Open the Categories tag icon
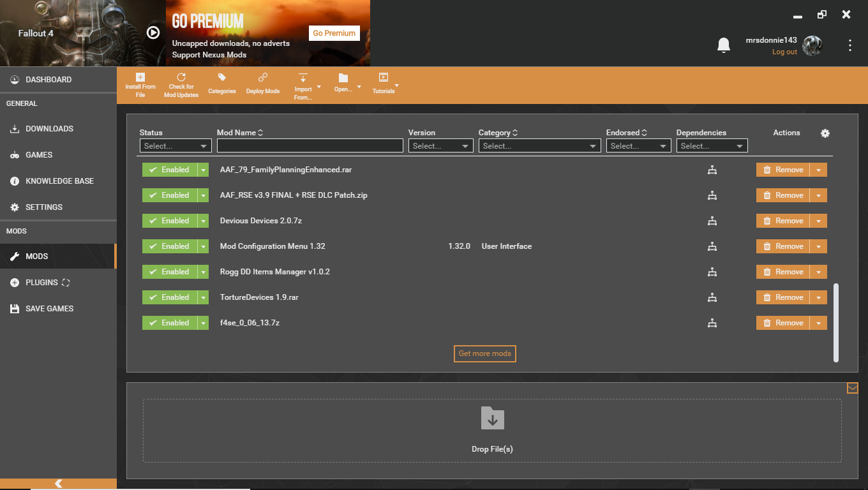 pos(222,77)
